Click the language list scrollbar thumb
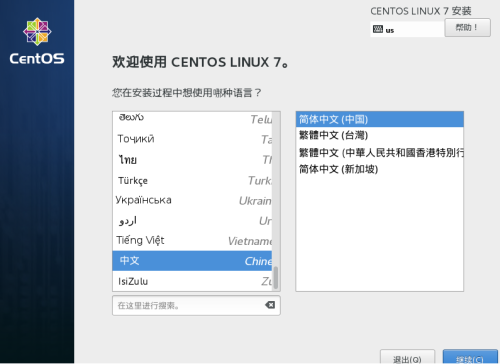This screenshot has height=364, width=500. (276, 277)
